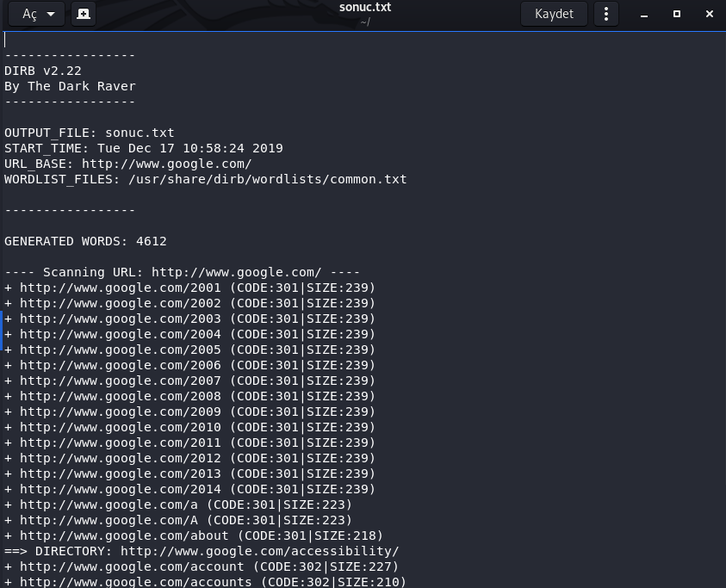Click the google.com/accounts line with SIZE:210
The image size is (726, 588).
[205, 582]
